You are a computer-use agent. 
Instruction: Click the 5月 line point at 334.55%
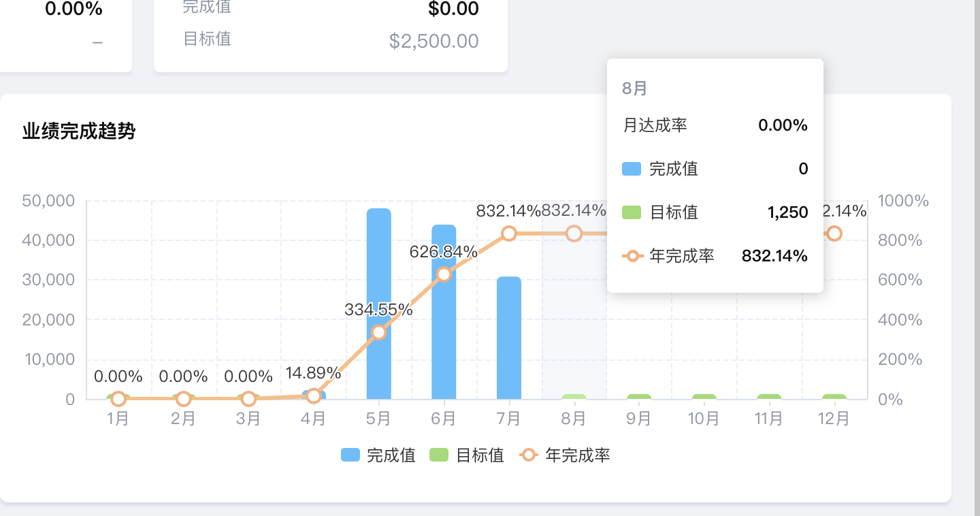[x=379, y=332]
